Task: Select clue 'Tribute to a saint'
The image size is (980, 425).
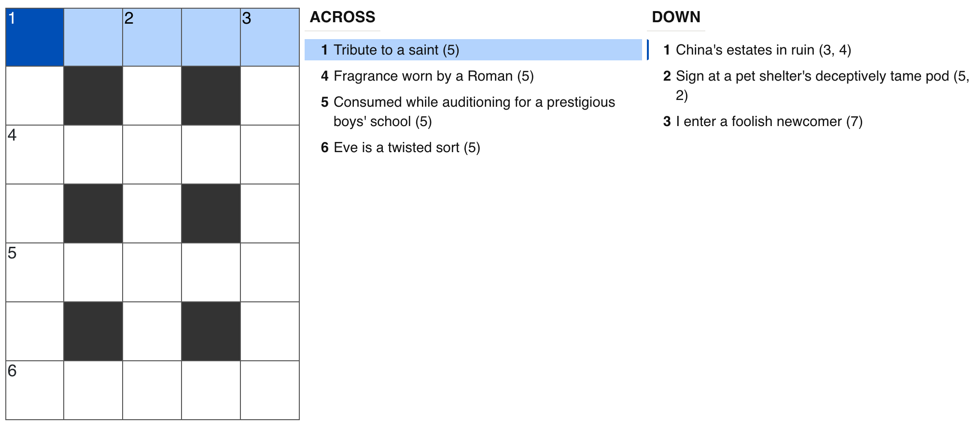Action: [x=396, y=50]
